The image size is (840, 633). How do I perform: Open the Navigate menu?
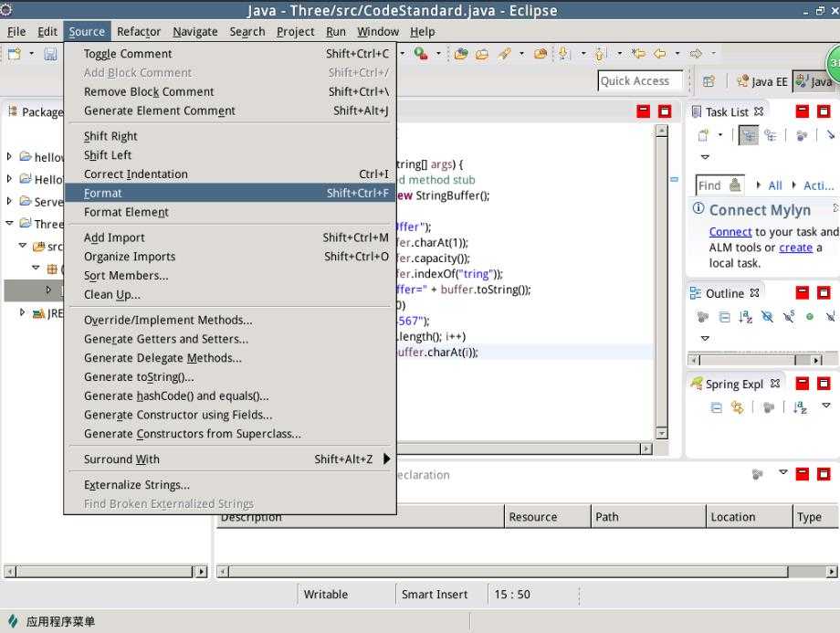pyautogui.click(x=195, y=32)
